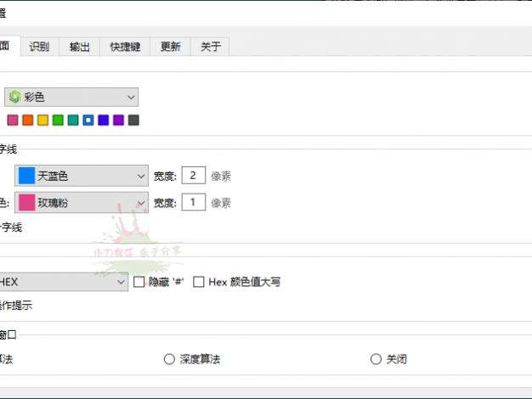Pick the orange theme color swatch
Image resolution: width=532 pixels, height=399 pixels.
point(28,120)
